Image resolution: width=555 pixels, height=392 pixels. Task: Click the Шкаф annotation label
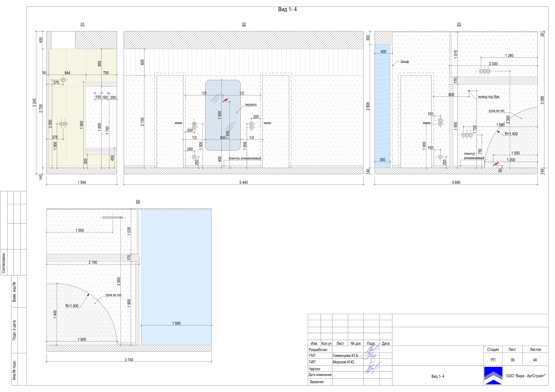(x=405, y=62)
